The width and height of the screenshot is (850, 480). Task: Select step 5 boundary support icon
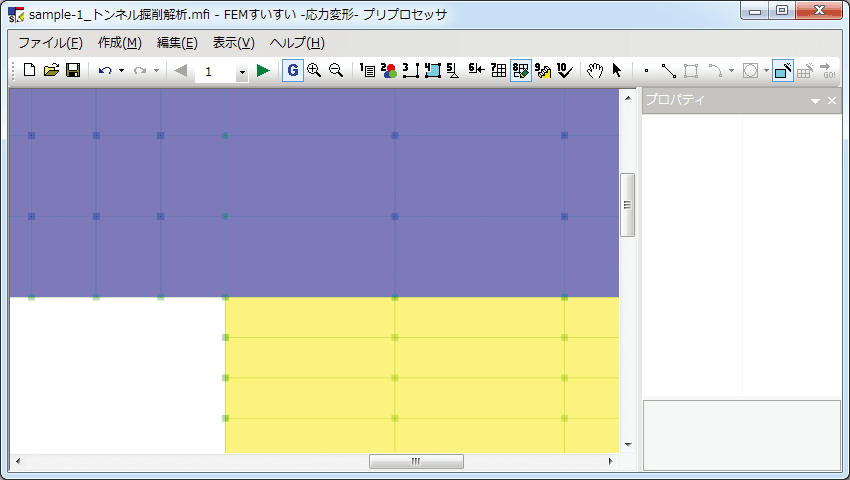click(x=454, y=71)
